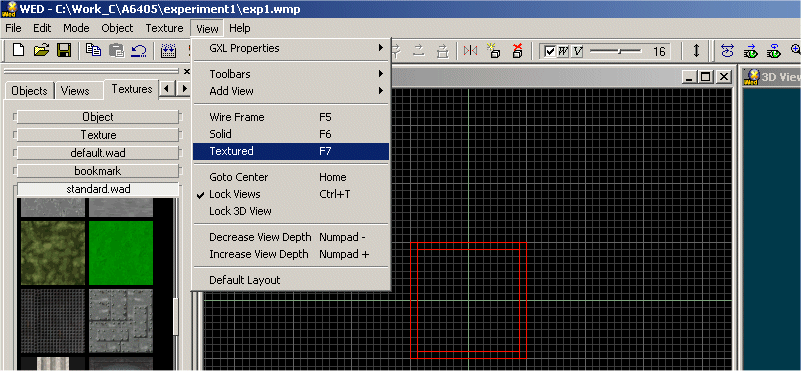Click the Copy icon in toolbar

pyautogui.click(x=93, y=50)
